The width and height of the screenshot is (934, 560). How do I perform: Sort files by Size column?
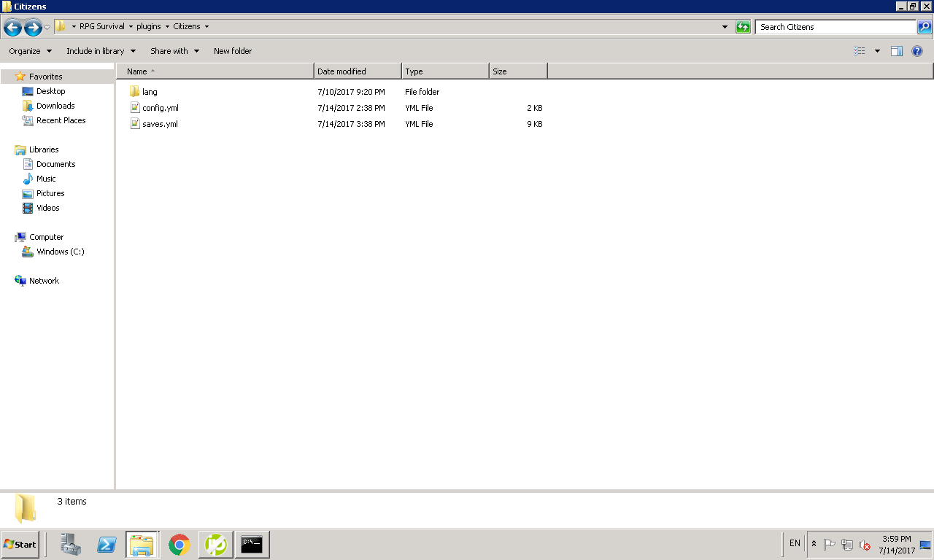(518, 71)
